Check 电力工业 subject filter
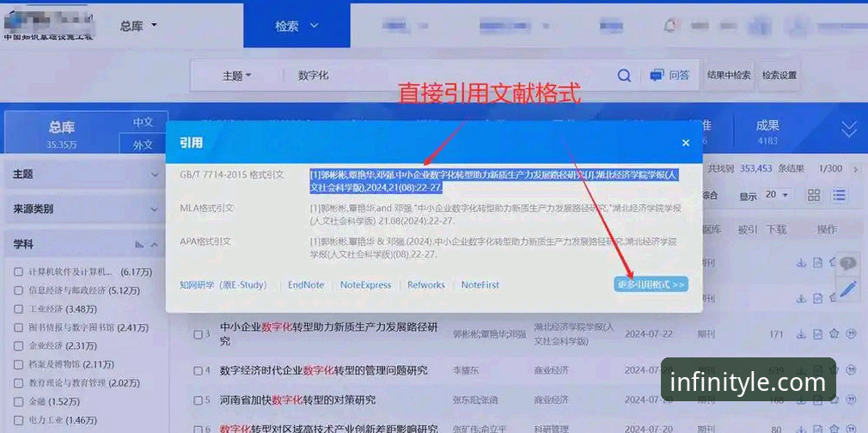Image resolution: width=868 pixels, height=433 pixels. pyautogui.click(x=19, y=419)
